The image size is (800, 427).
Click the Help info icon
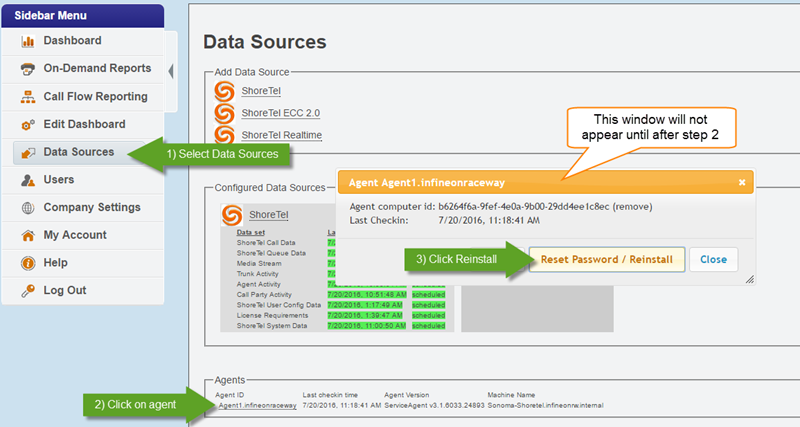(x=28, y=263)
